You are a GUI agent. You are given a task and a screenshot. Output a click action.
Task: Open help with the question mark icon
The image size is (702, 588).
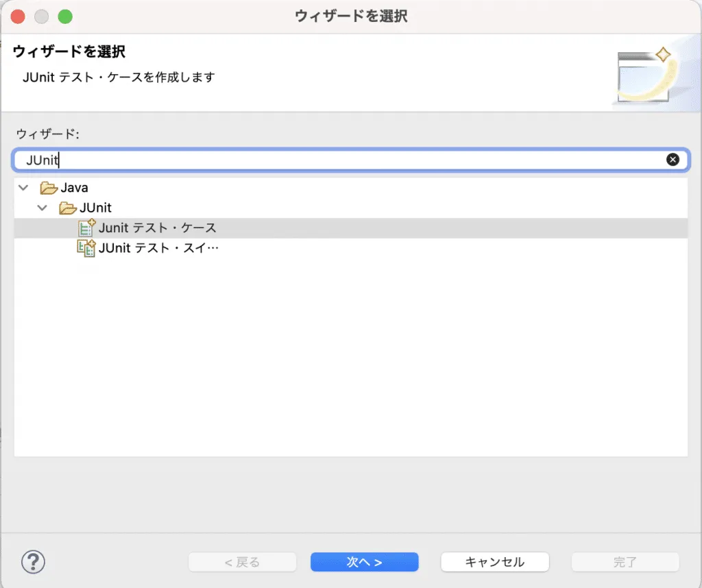point(33,562)
